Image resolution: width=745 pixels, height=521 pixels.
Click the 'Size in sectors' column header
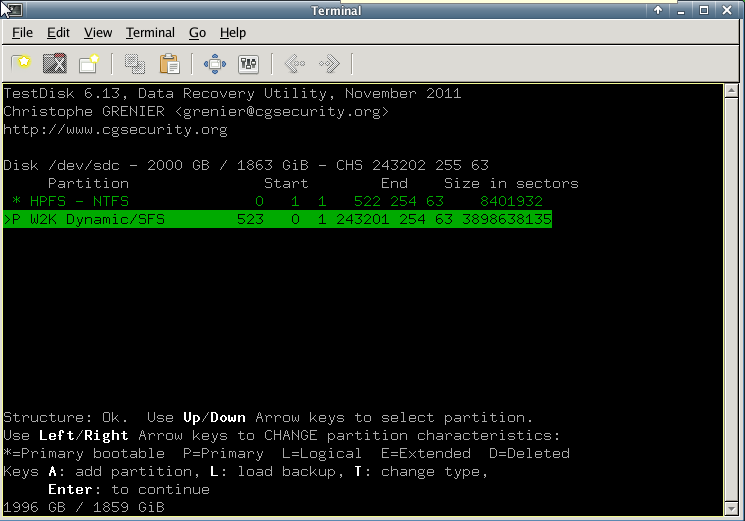click(511, 183)
